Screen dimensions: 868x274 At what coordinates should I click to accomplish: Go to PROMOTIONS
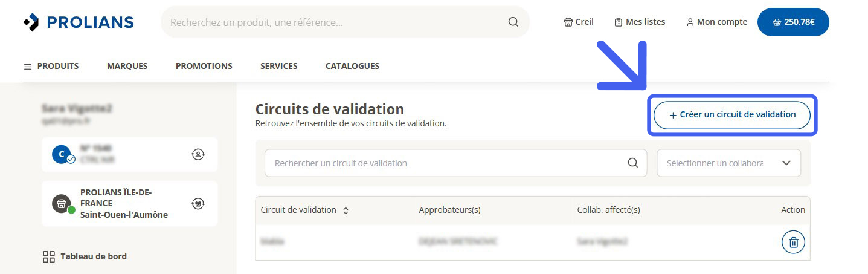[204, 66]
